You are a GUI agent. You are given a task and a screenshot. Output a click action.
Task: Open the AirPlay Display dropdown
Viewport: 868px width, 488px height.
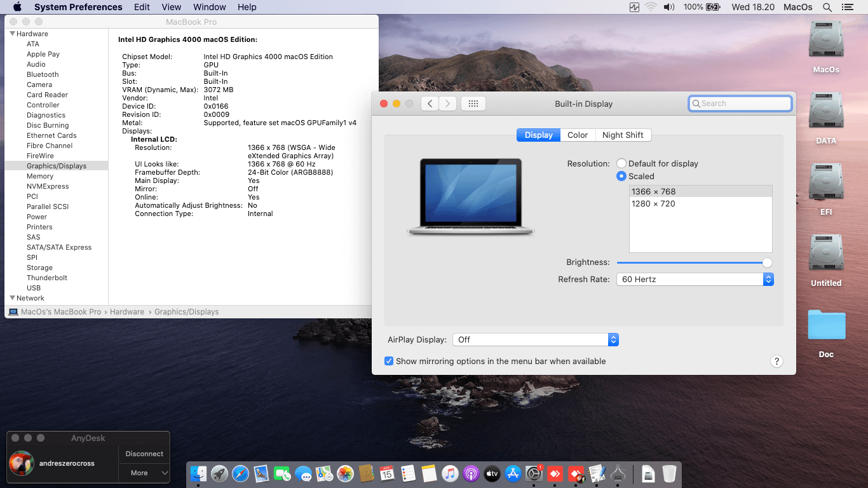[x=536, y=339]
